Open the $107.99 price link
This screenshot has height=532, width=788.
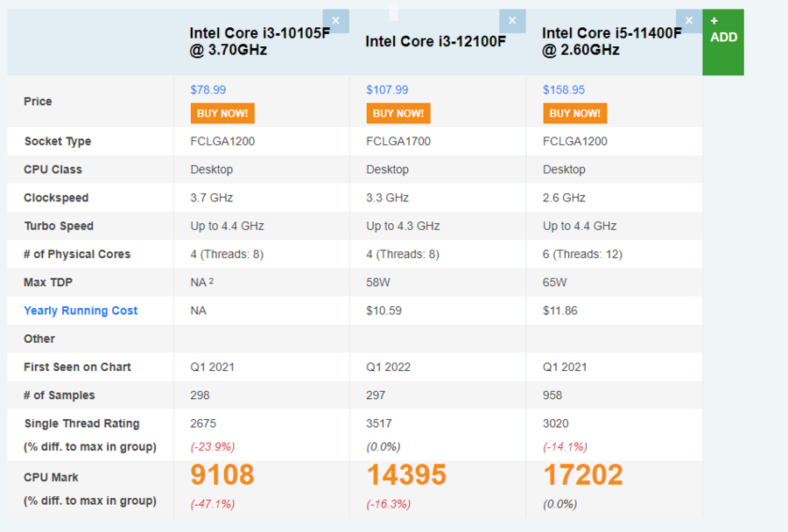coord(387,90)
